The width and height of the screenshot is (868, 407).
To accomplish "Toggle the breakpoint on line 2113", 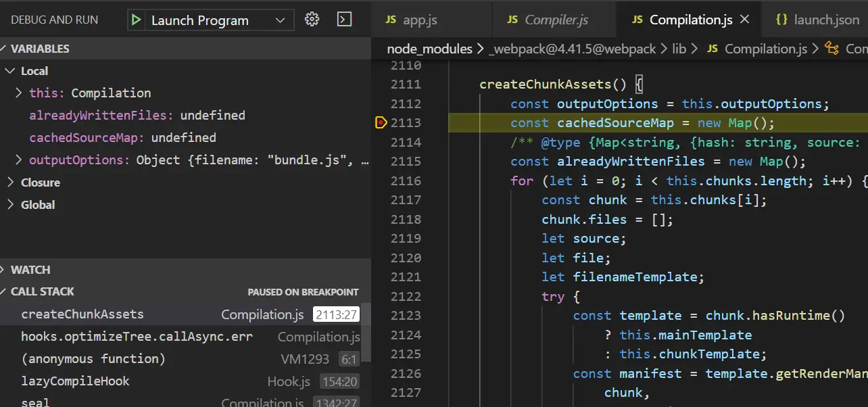I will [x=381, y=123].
